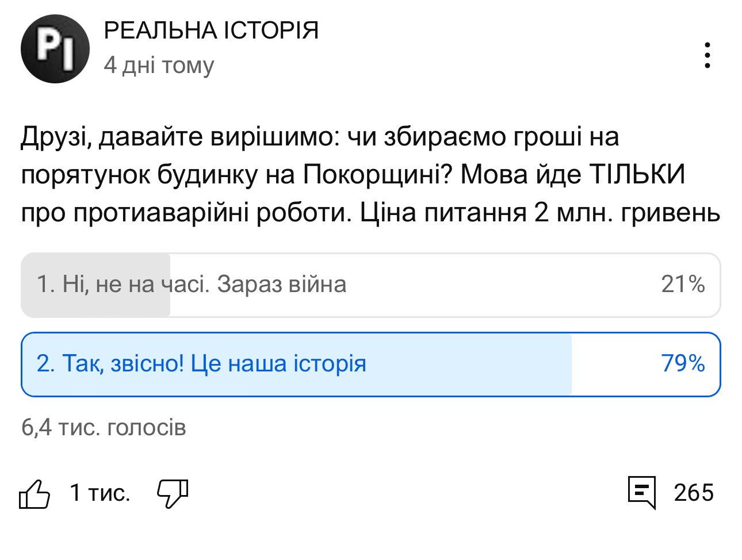Click the comment count «265»
Screen dimensions: 742x560
[693, 493]
